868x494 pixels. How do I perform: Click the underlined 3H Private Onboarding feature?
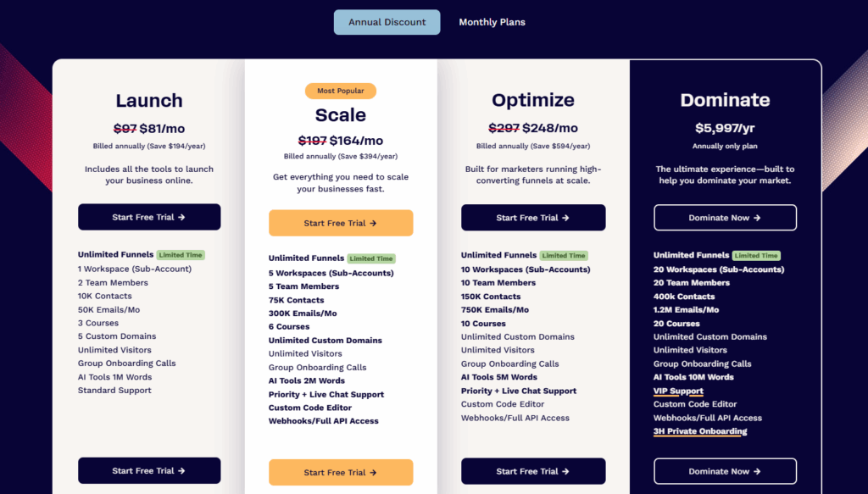pos(699,431)
